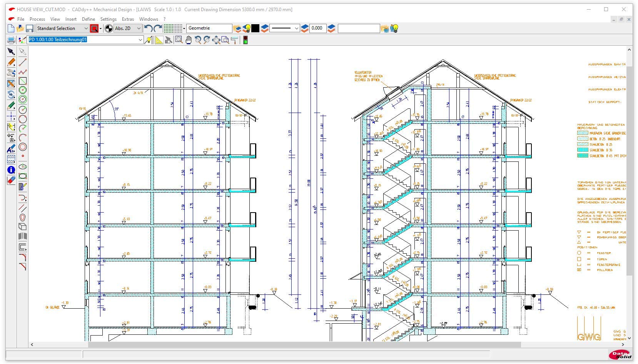Image resolution: width=638 pixels, height=364 pixels.
Task: Click the Undo arrow
Action: [x=148, y=28]
